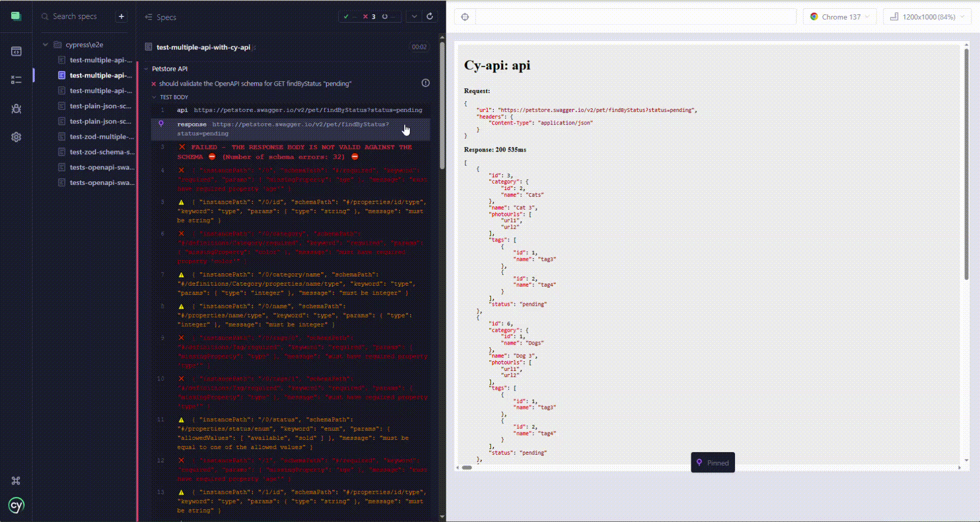Image resolution: width=980 pixels, height=522 pixels.
Task: Open the Chrome 137 browser dropdown
Action: [x=840, y=16]
